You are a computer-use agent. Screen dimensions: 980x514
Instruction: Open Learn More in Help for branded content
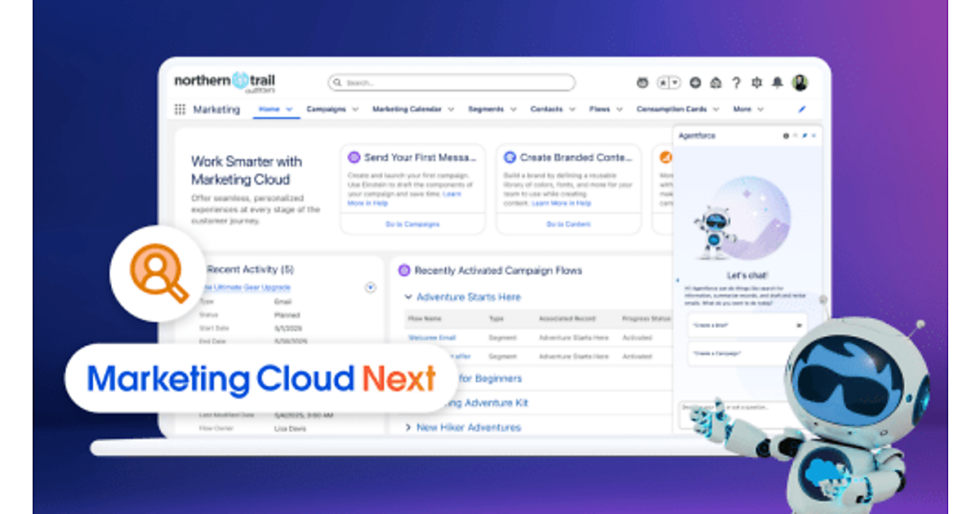pyautogui.click(x=561, y=203)
